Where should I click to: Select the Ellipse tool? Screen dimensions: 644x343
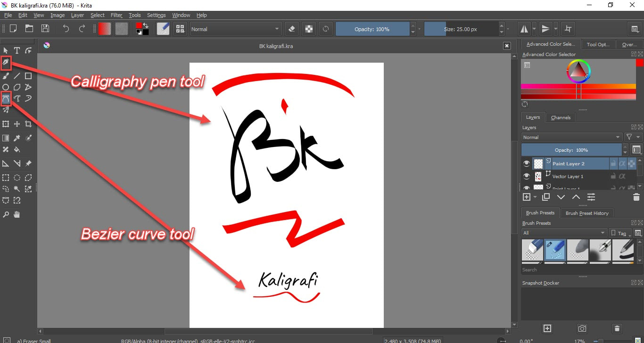pyautogui.click(x=6, y=87)
